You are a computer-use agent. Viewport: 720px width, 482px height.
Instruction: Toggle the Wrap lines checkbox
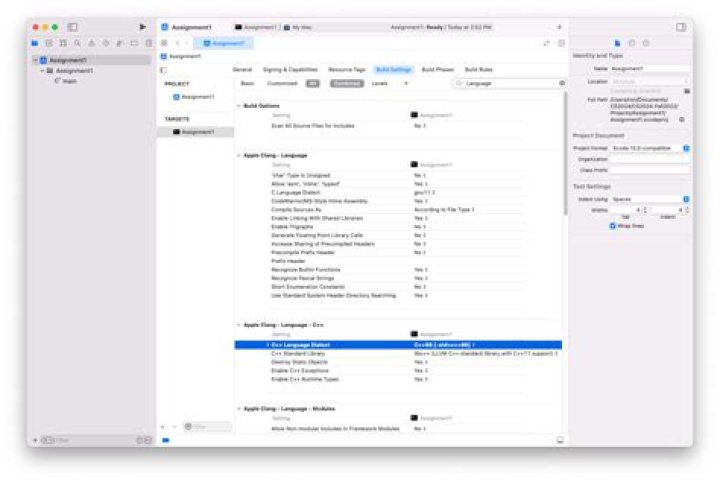pos(612,226)
